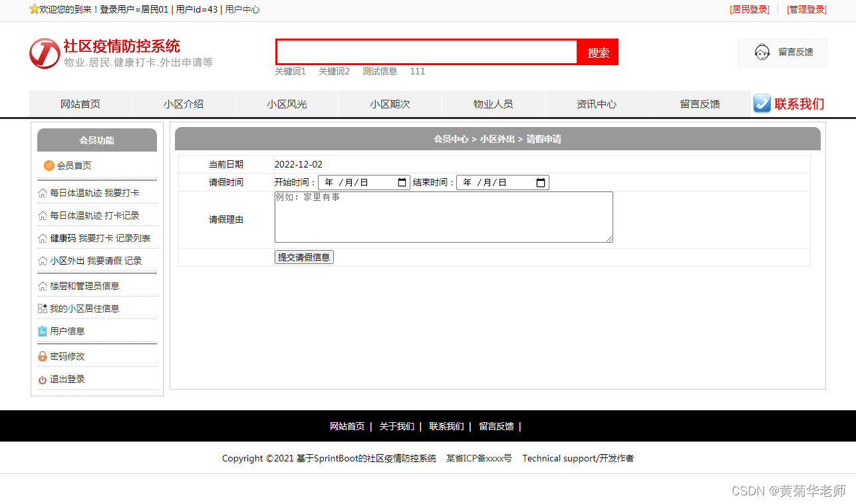This screenshot has height=504, width=856.
Task: Select the 小区期次 navigation tab
Action: (390, 104)
